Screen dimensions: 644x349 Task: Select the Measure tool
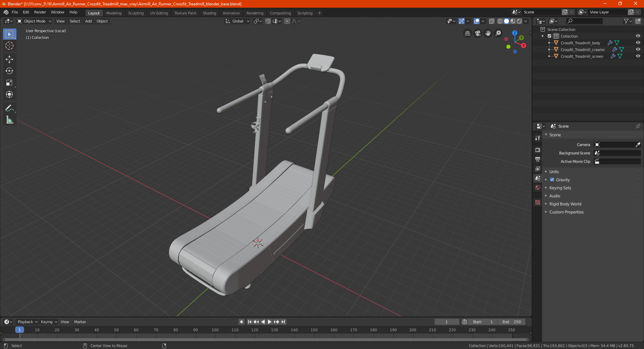click(x=9, y=120)
